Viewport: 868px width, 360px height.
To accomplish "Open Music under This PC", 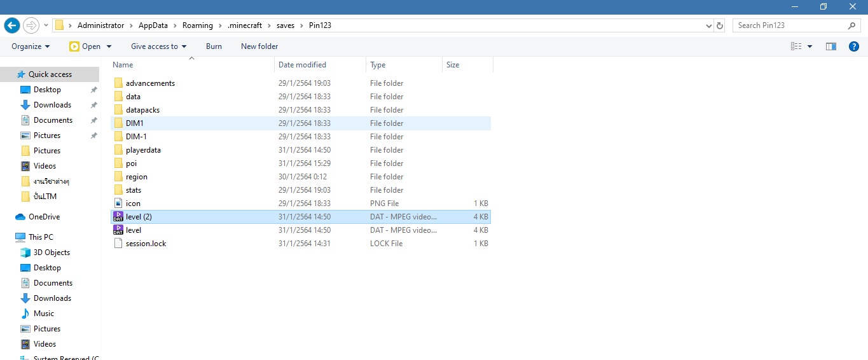I will [x=44, y=314].
